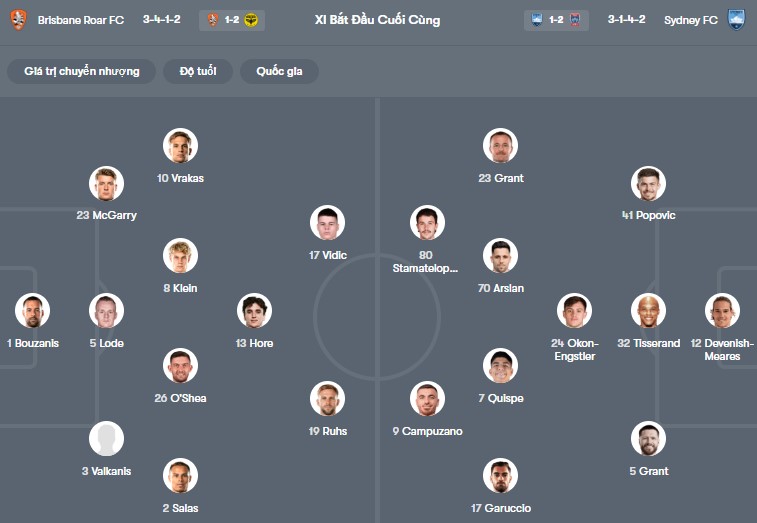Screen dimensions: 757x523
Task: Click player photo of 10 Vrakas
Action: point(180,146)
